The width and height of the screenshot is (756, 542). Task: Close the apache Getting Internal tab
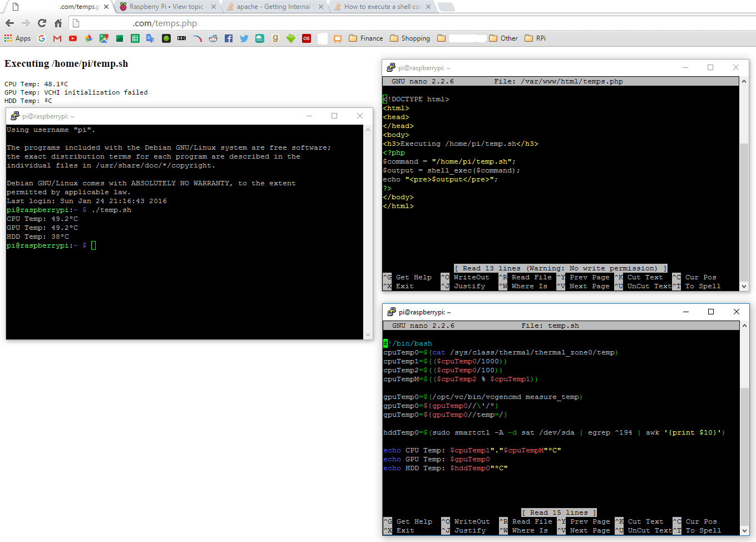321,7
